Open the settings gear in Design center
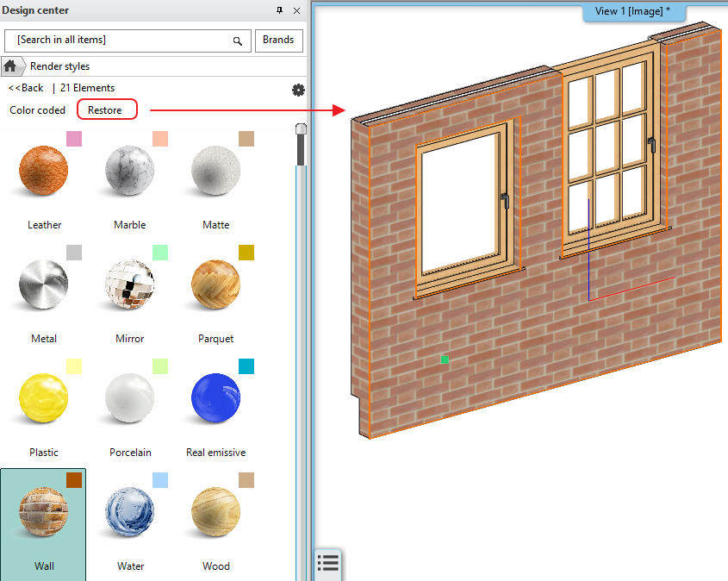Viewport: 728px width, 581px height. pos(298,91)
